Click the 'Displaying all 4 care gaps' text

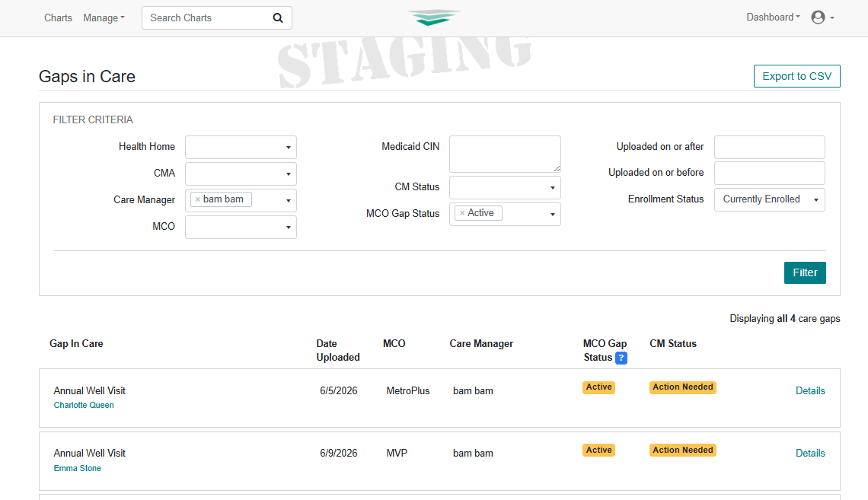click(x=785, y=319)
